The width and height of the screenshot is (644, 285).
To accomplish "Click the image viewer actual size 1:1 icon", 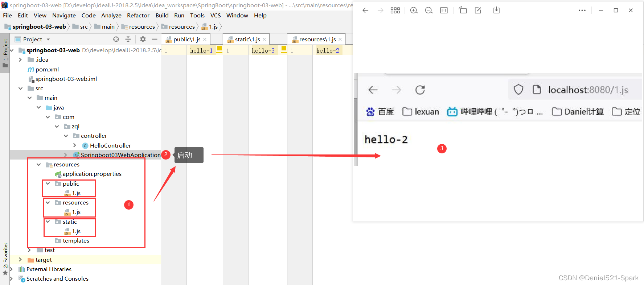I will point(444,11).
